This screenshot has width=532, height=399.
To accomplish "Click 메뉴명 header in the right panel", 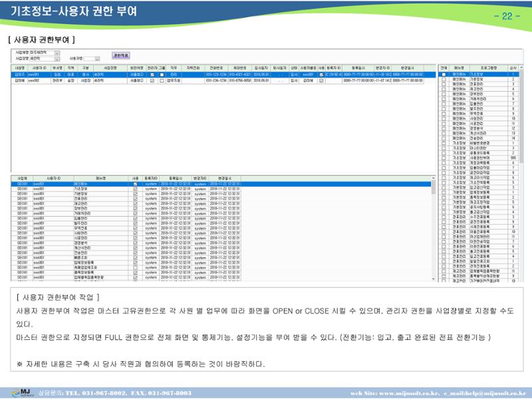I will [x=459, y=68].
